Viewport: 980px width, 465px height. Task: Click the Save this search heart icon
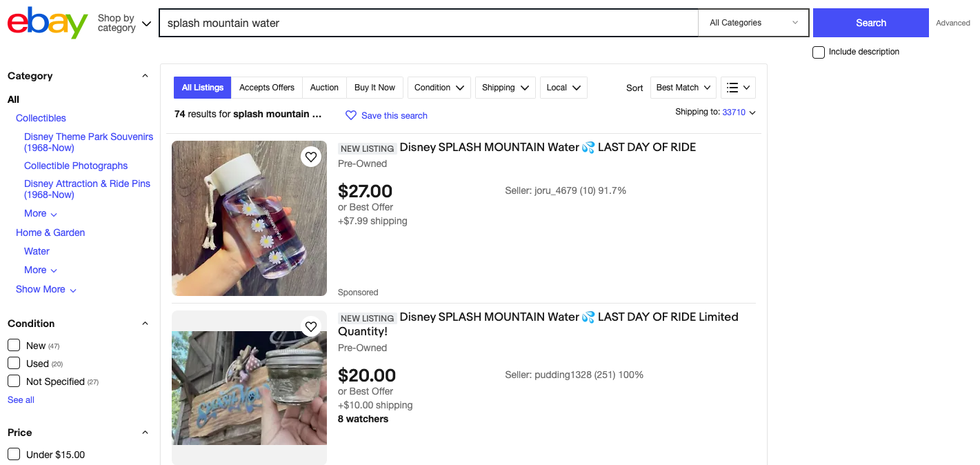[x=351, y=115]
